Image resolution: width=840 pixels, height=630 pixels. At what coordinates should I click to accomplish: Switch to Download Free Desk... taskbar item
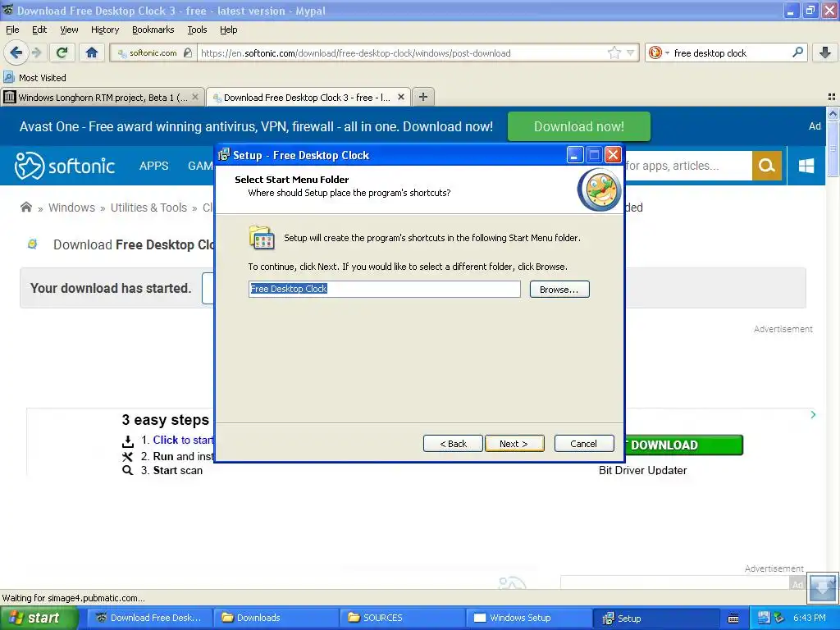[x=150, y=618]
